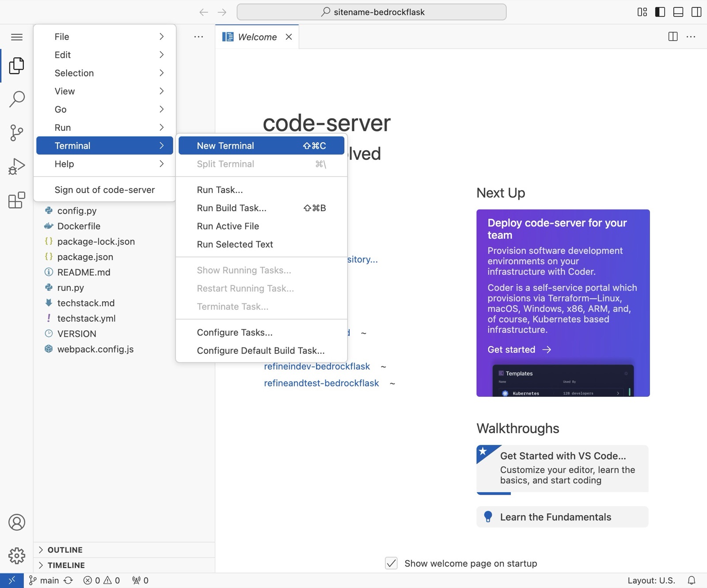Open errors and warnings status item
The width and height of the screenshot is (707, 588).
102,580
